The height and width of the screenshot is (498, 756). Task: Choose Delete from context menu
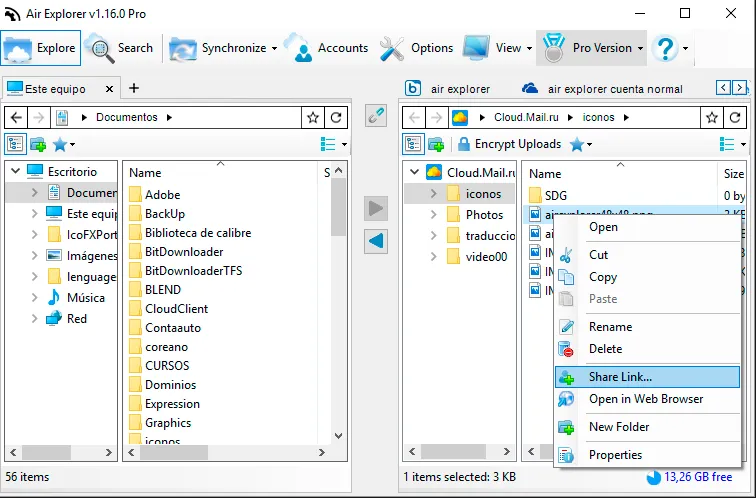[x=647, y=349]
